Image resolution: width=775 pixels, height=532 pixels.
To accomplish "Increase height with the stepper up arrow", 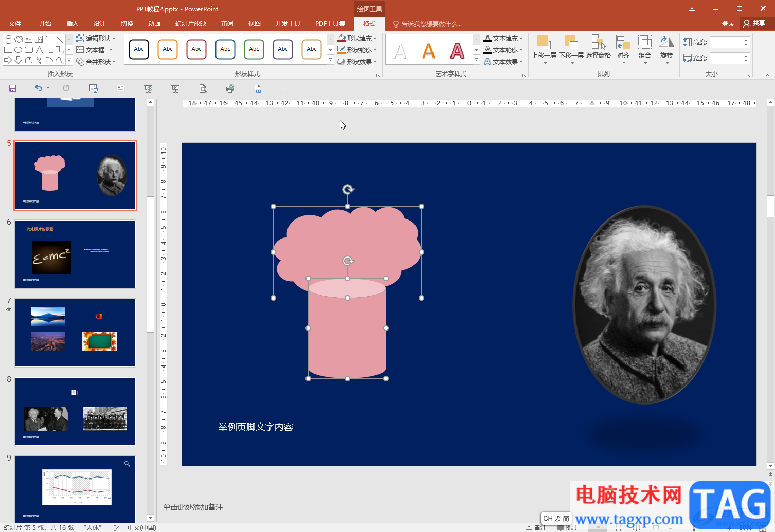I will [x=746, y=40].
